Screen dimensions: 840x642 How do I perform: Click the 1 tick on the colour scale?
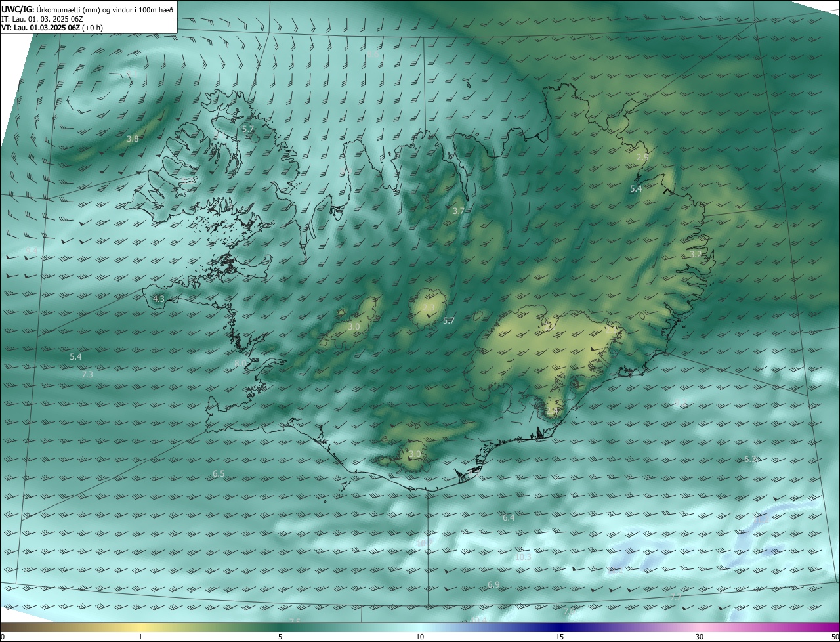coord(140,637)
